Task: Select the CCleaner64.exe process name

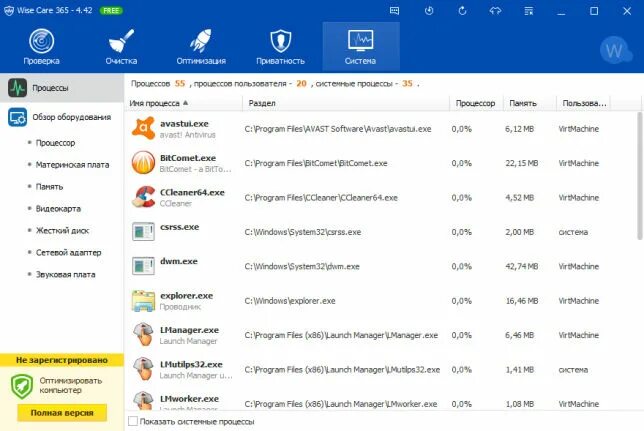Action: 192,193
